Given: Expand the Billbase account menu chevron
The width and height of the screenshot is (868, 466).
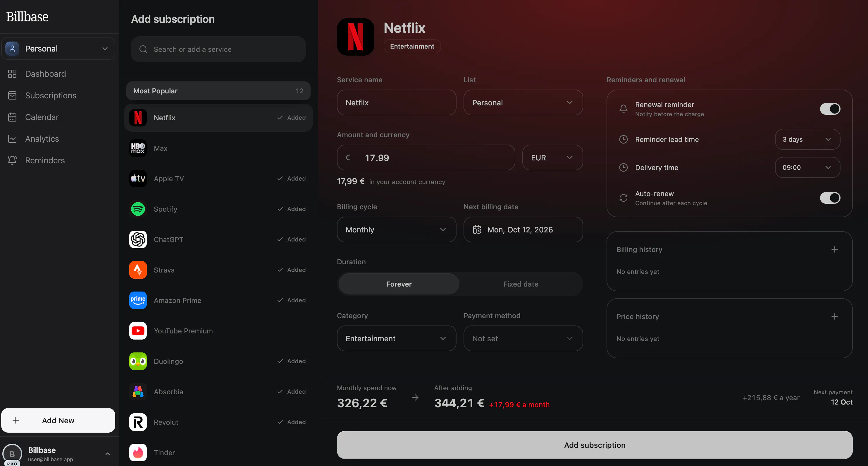Looking at the screenshot, I should [108, 454].
